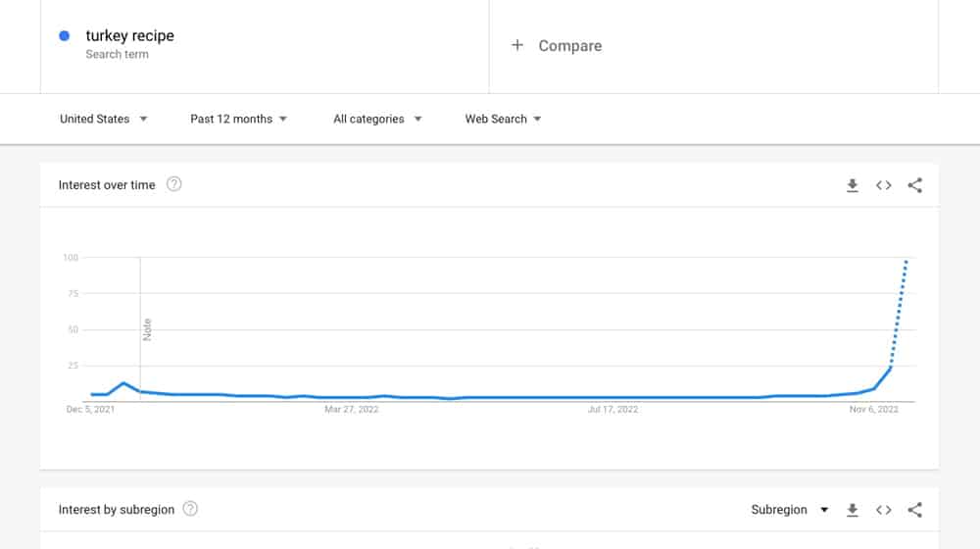Edit the turkey recipe search term
Screen dimensions: 980x549
point(130,35)
